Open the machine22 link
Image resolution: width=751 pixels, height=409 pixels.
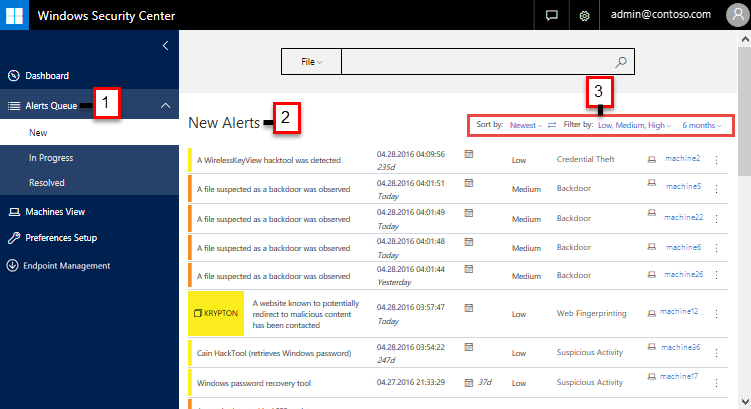click(x=684, y=217)
